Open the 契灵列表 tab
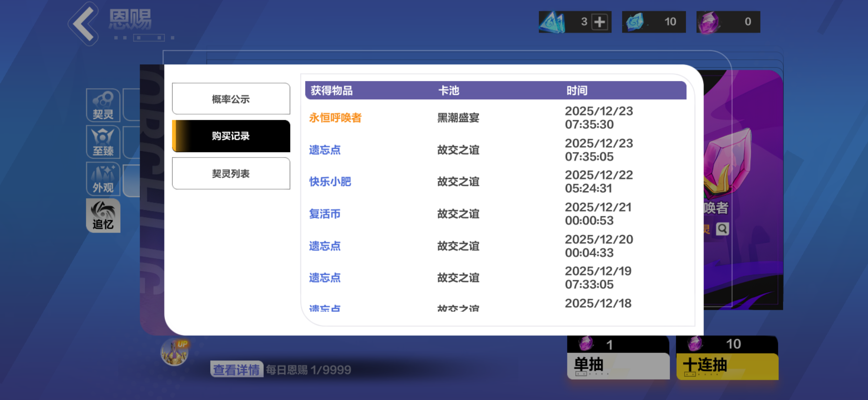The width and height of the screenshot is (868, 400). pyautogui.click(x=231, y=174)
